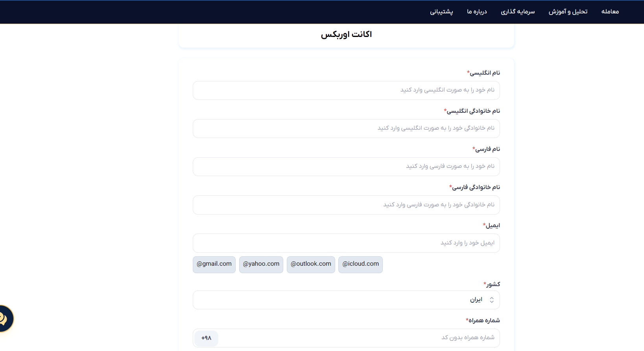644x351 pixels.
Task: Open the تحلیل و آموزش menu
Action: click(568, 12)
